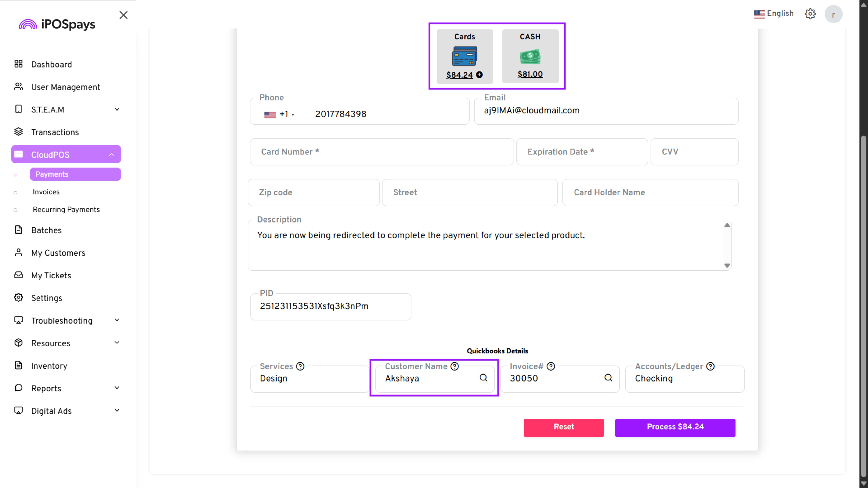Select the Cards payment option
Viewport: 868px width, 488px height.
(x=464, y=56)
